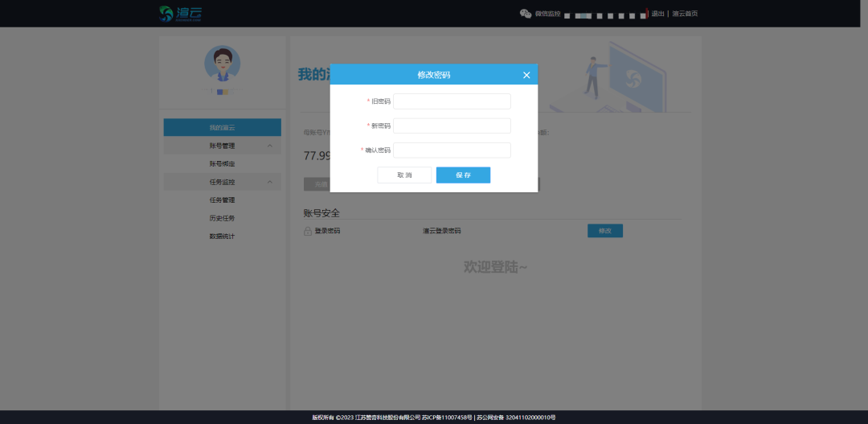Image resolution: width=868 pixels, height=424 pixels.
Task: Click the 修改 button for login password
Action: (x=604, y=231)
